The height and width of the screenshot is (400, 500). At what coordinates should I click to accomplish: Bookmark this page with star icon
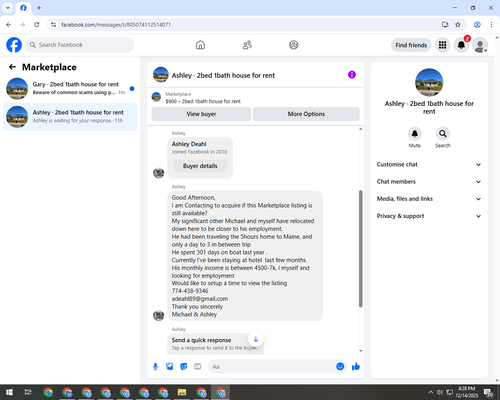[x=458, y=25]
